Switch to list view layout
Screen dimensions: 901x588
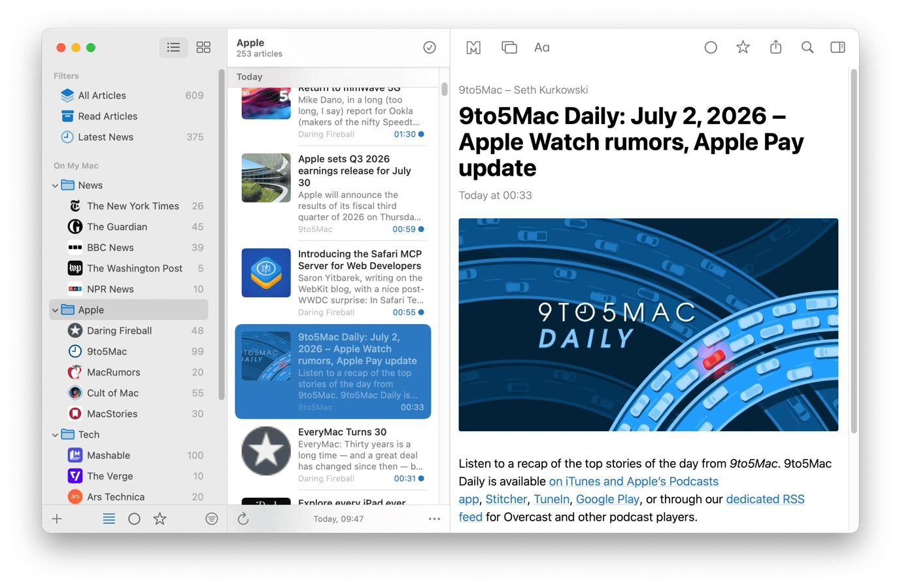[x=173, y=47]
